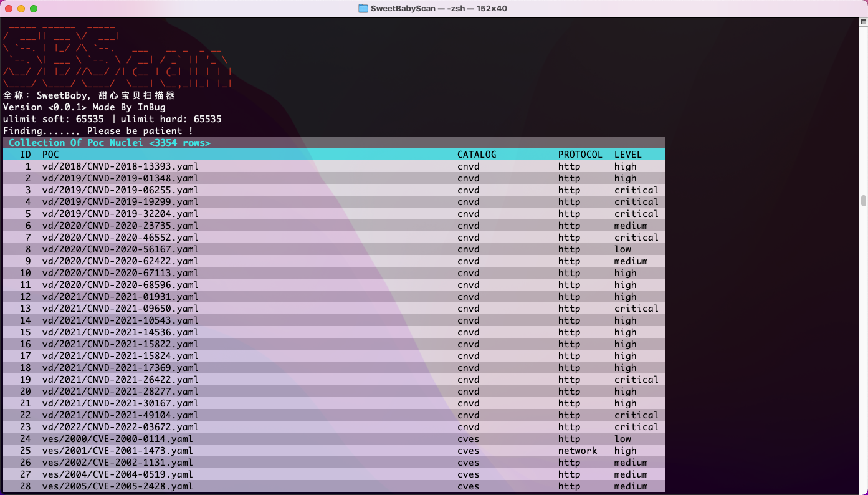
Task: Click 'critical' level in row 3
Action: (636, 190)
